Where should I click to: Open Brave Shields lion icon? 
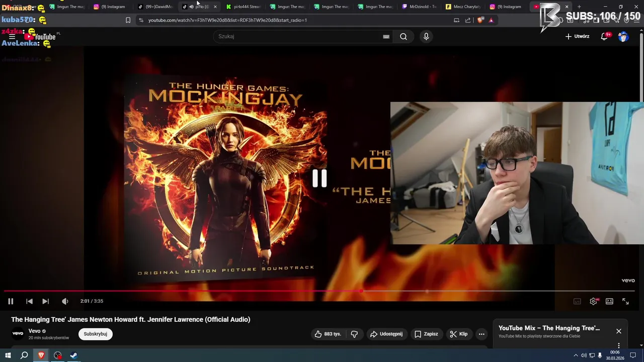pyautogui.click(x=480, y=20)
